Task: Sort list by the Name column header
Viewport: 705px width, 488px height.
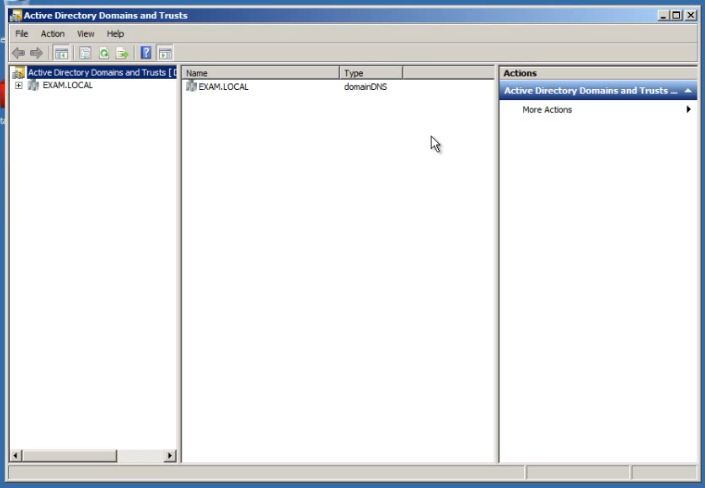Action: point(260,73)
